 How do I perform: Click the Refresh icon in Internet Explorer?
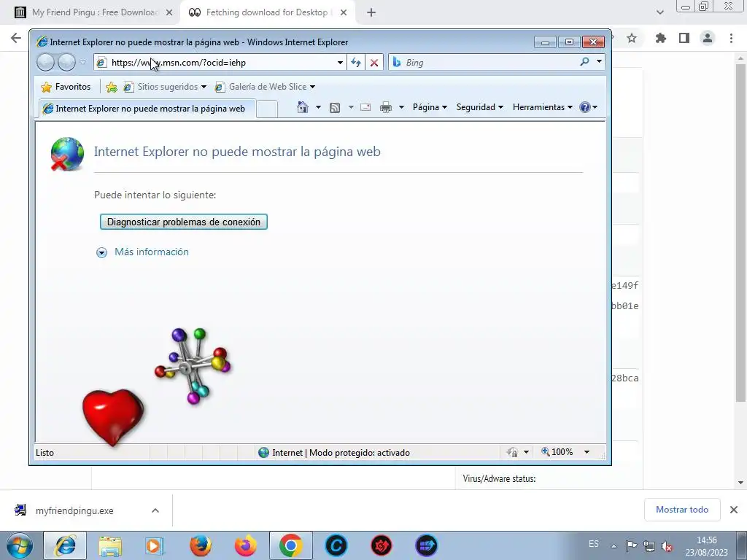[x=356, y=63]
